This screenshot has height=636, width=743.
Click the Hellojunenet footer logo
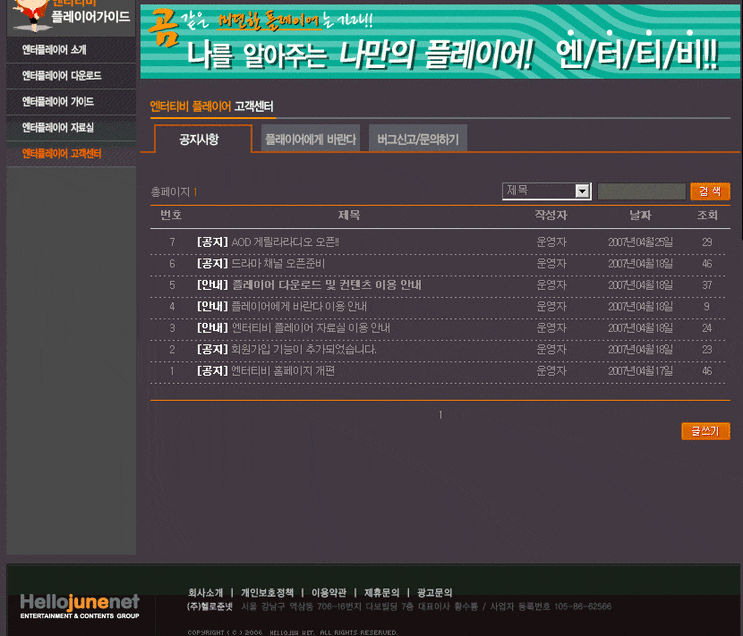pos(80,606)
